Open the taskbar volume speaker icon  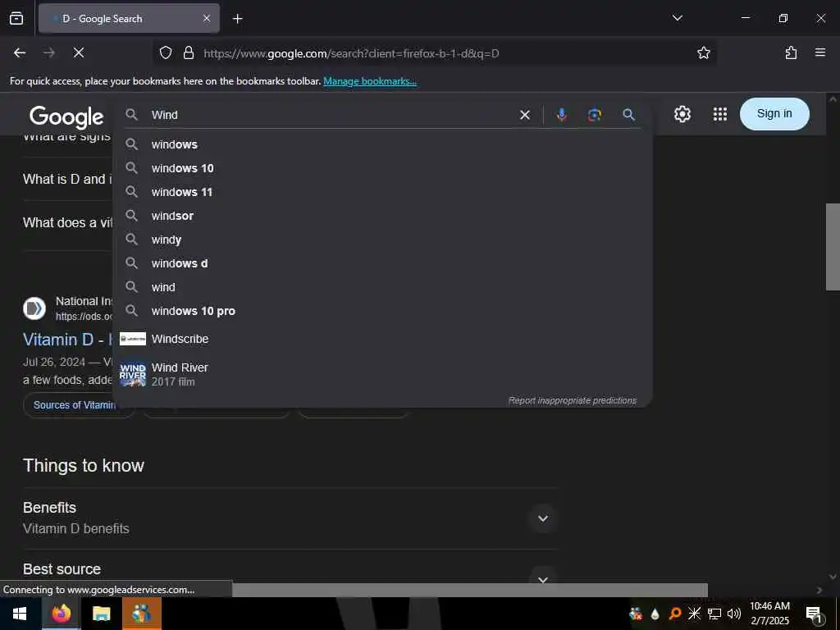734,614
